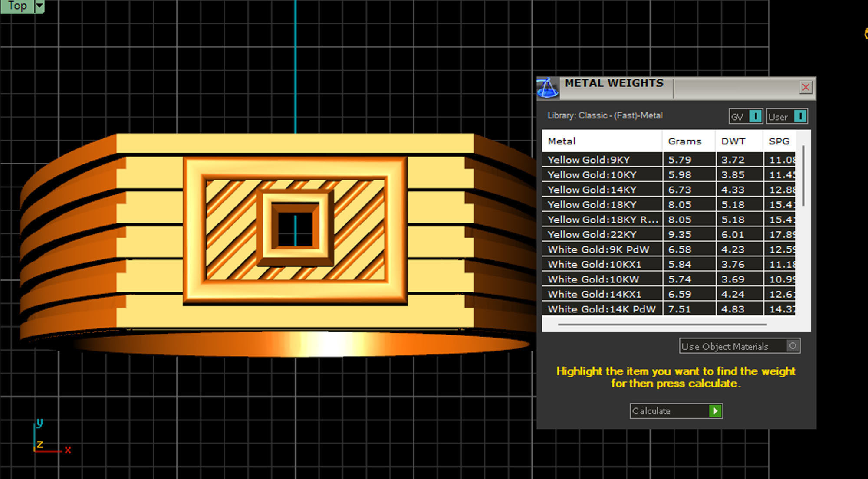Enable Use Object Materials option
The image size is (868, 479).
792,346
